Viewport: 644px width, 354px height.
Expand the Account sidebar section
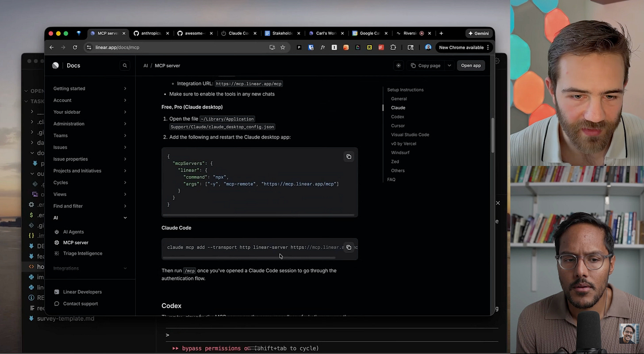(x=90, y=100)
